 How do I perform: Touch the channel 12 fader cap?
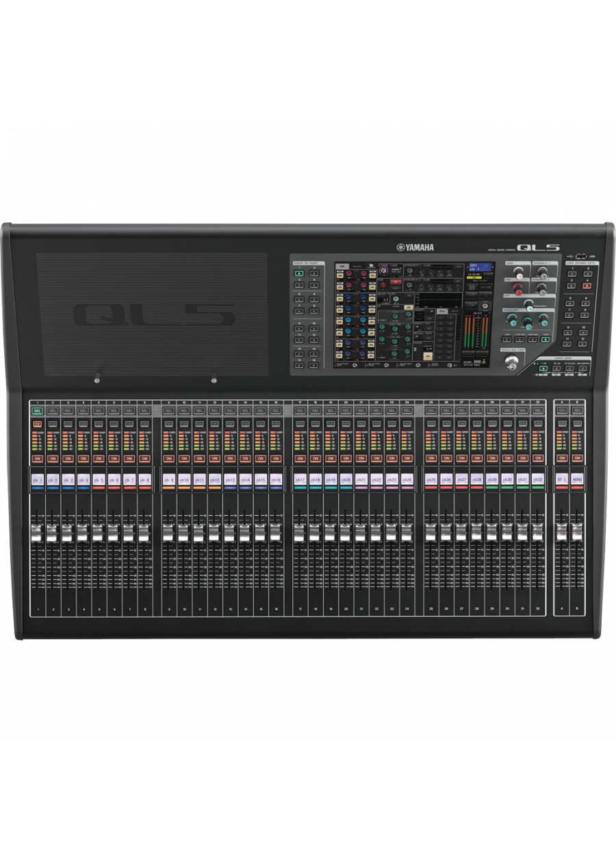point(214,533)
